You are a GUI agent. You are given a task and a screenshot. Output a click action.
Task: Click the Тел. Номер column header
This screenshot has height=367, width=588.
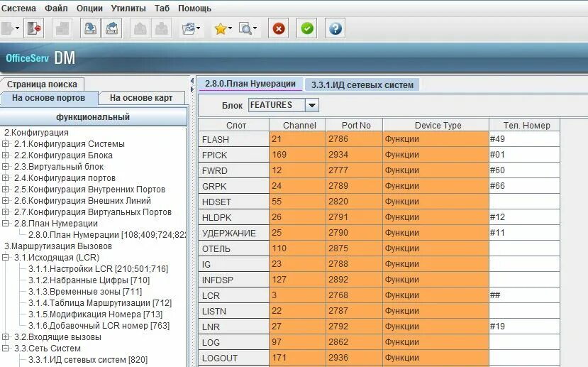pos(525,125)
